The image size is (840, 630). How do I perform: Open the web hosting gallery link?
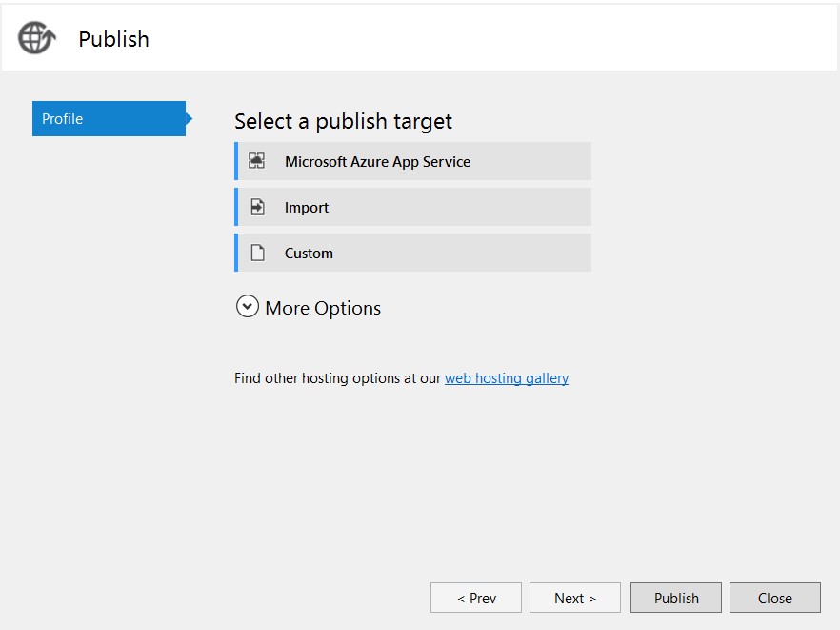(507, 378)
